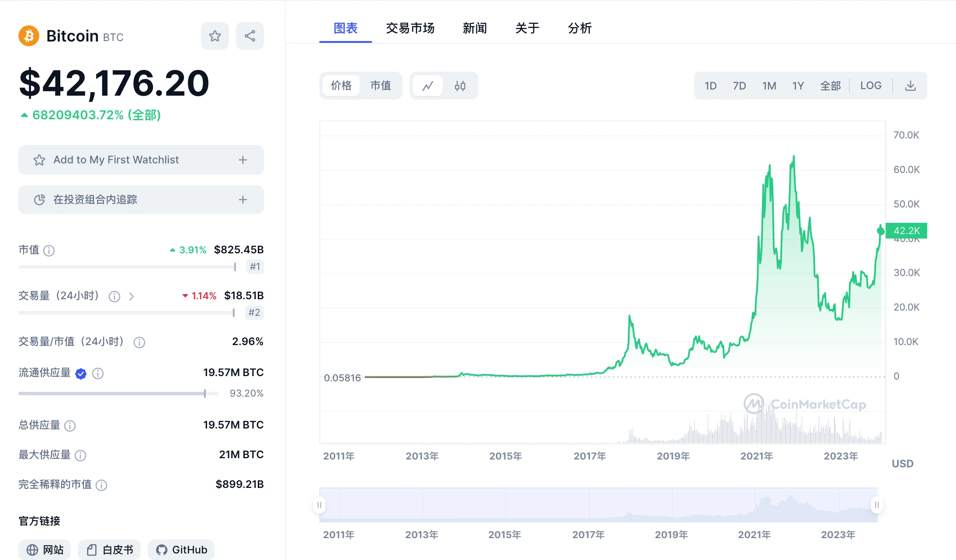The height and width of the screenshot is (560, 956).
Task: Click the info icon beside 市值
Action: point(49,250)
